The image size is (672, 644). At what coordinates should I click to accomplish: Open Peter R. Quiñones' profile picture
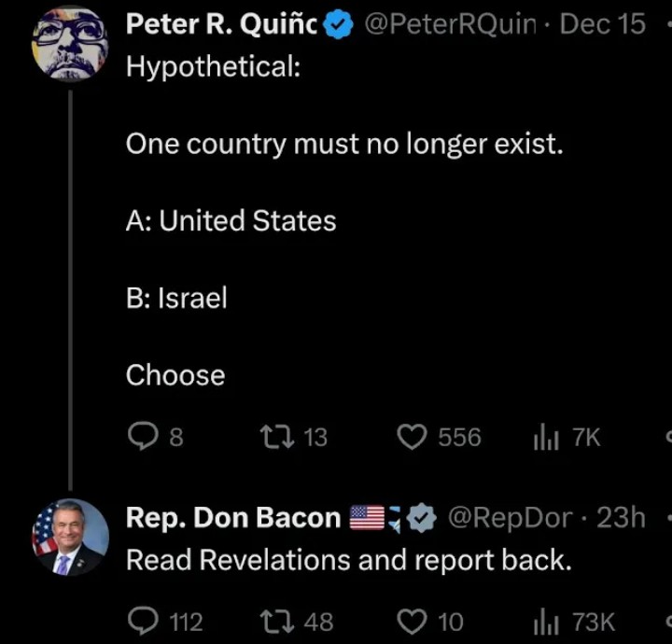(69, 45)
